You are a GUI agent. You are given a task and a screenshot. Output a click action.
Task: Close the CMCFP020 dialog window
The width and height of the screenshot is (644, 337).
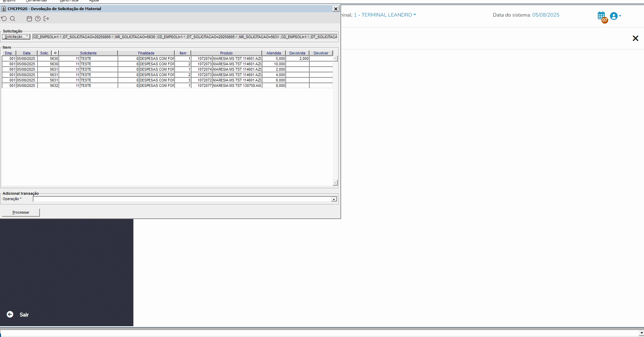336,9
